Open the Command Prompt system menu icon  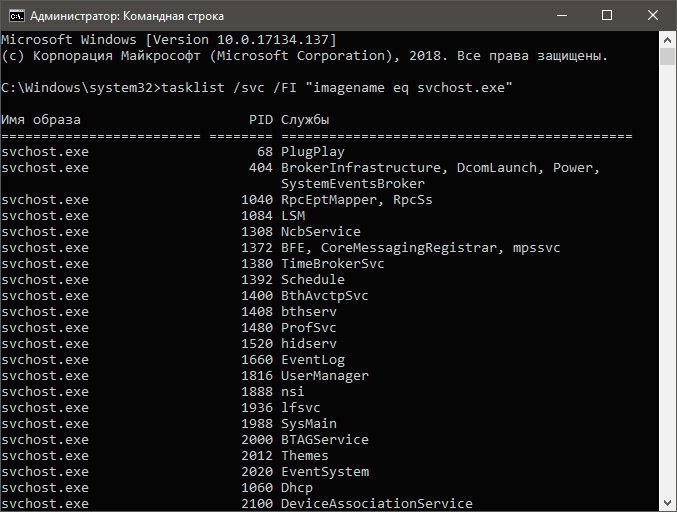tap(14, 16)
